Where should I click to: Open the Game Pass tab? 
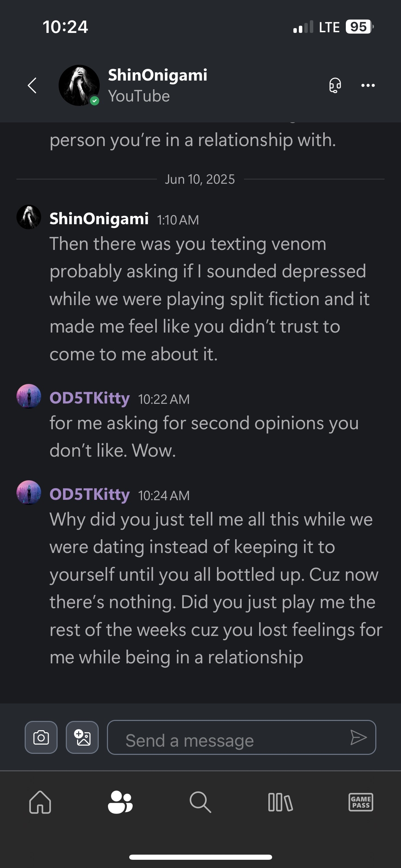pyautogui.click(x=361, y=802)
